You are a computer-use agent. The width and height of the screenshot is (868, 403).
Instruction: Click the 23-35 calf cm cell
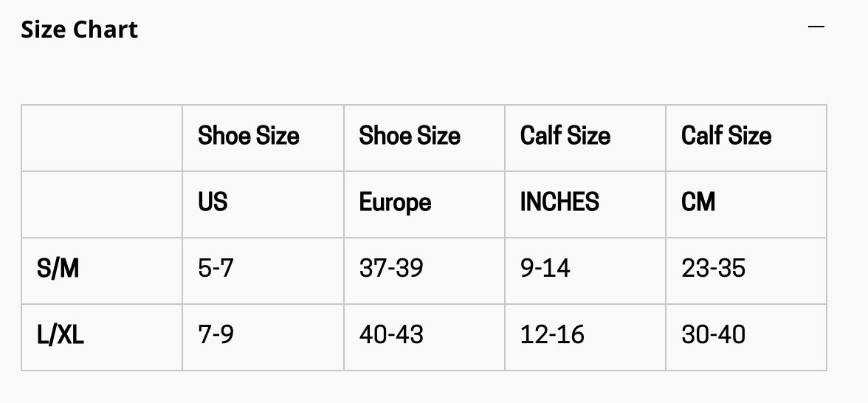pos(746,271)
